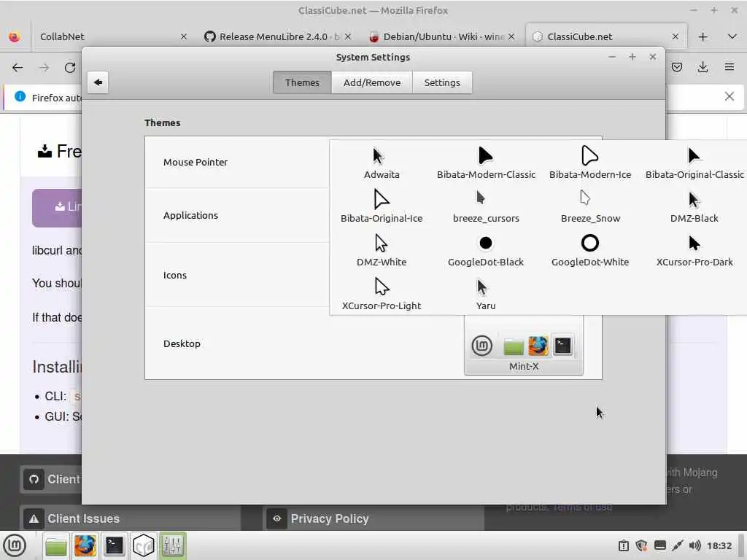Click the Icons row label

(175, 275)
